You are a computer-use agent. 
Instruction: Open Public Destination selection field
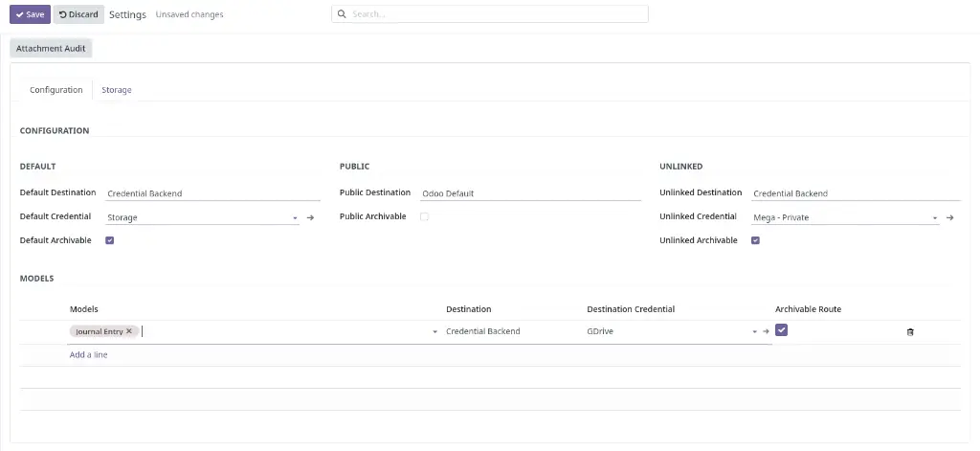(530, 193)
